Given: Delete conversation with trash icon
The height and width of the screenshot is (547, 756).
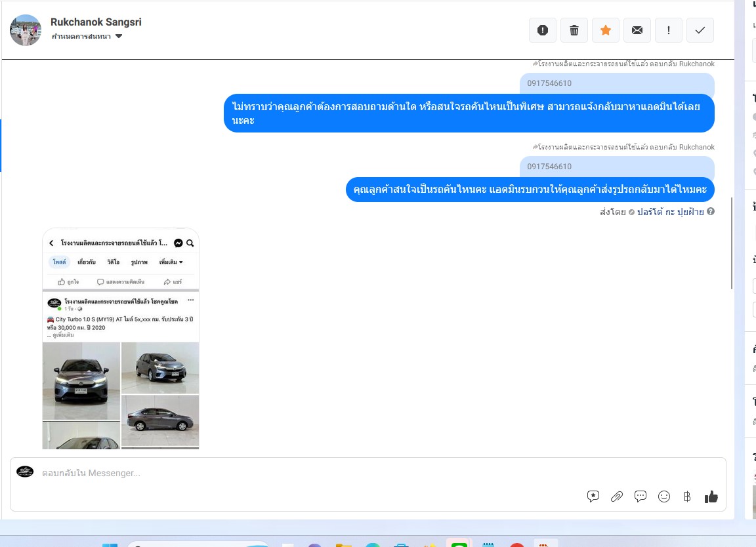Looking at the screenshot, I should click(574, 30).
